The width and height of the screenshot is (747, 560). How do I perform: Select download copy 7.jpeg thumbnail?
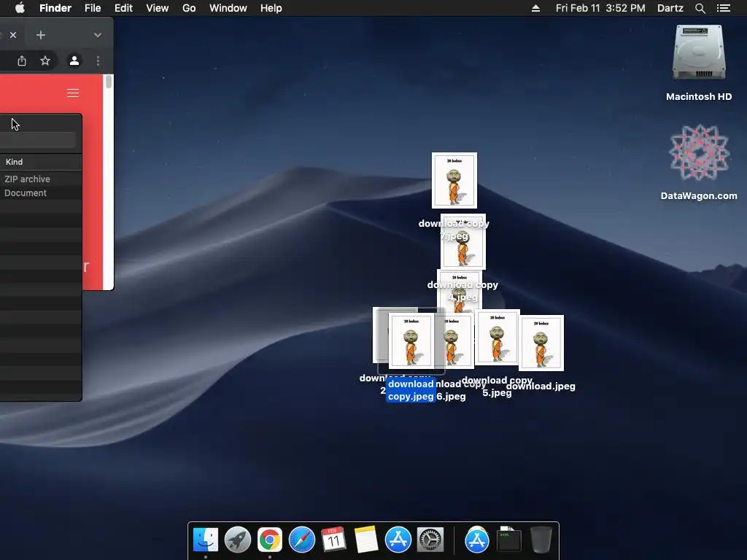pyautogui.click(x=454, y=181)
